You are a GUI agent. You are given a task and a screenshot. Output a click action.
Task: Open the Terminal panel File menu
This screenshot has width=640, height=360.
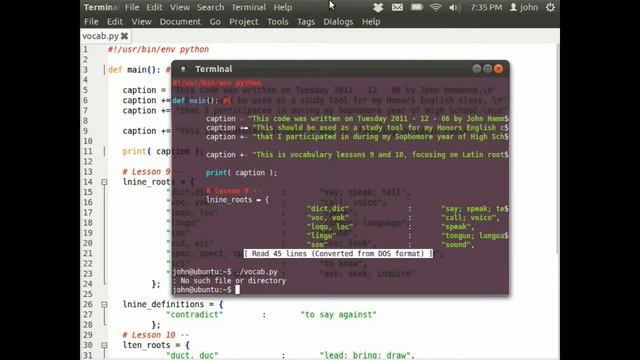[x=132, y=7]
